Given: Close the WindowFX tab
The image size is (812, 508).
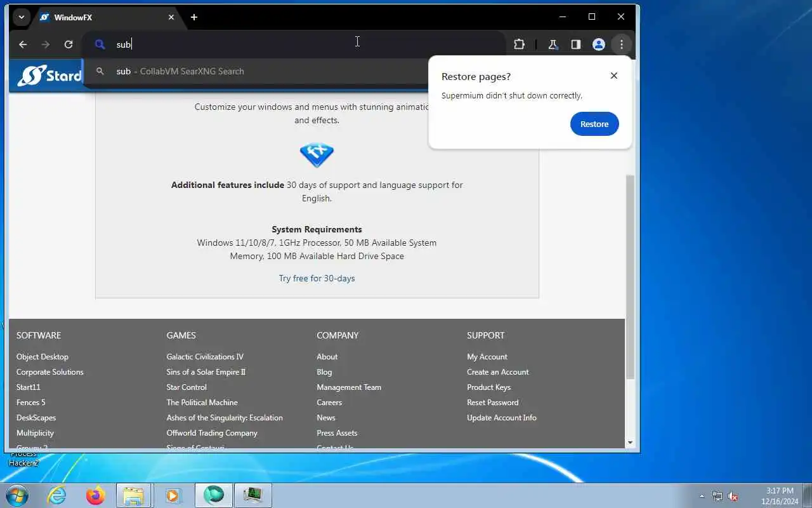Looking at the screenshot, I should [x=171, y=17].
